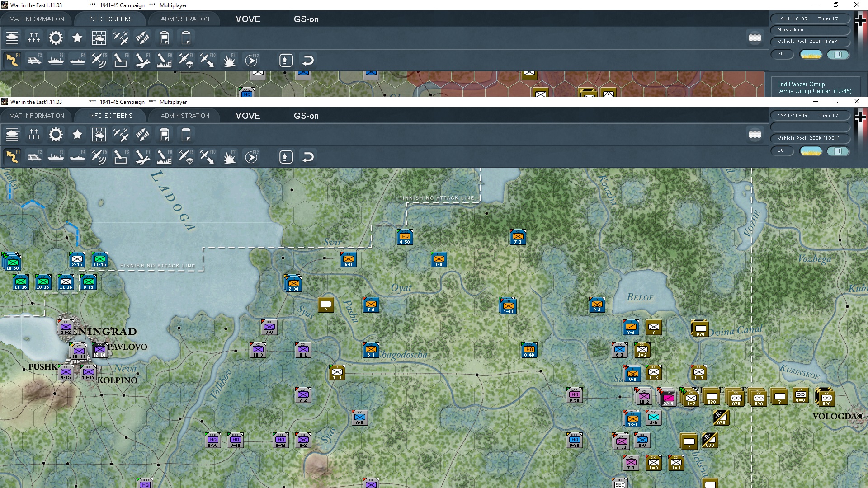Click the Vehicle Pool: 200K (188K) display

pyautogui.click(x=810, y=138)
